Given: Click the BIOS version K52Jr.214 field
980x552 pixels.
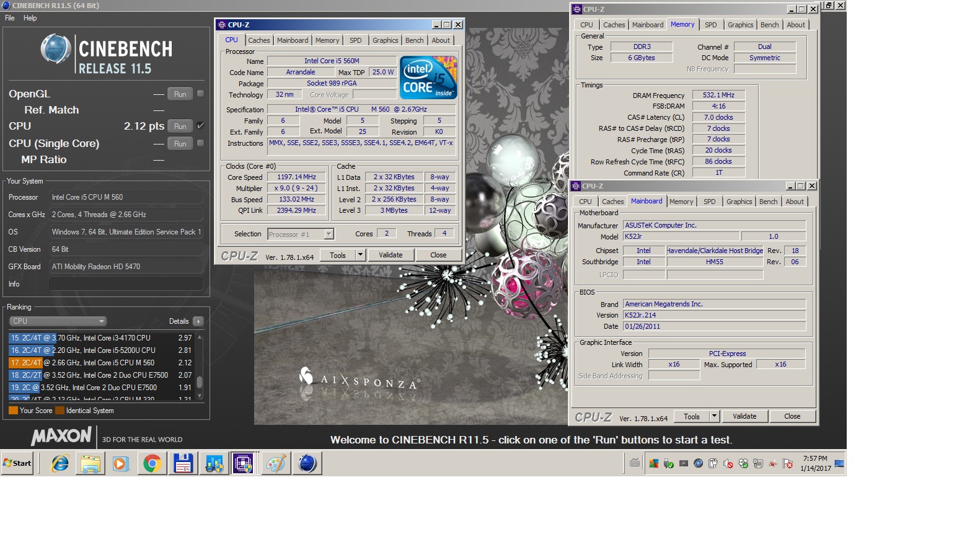Looking at the screenshot, I should pyautogui.click(x=714, y=315).
